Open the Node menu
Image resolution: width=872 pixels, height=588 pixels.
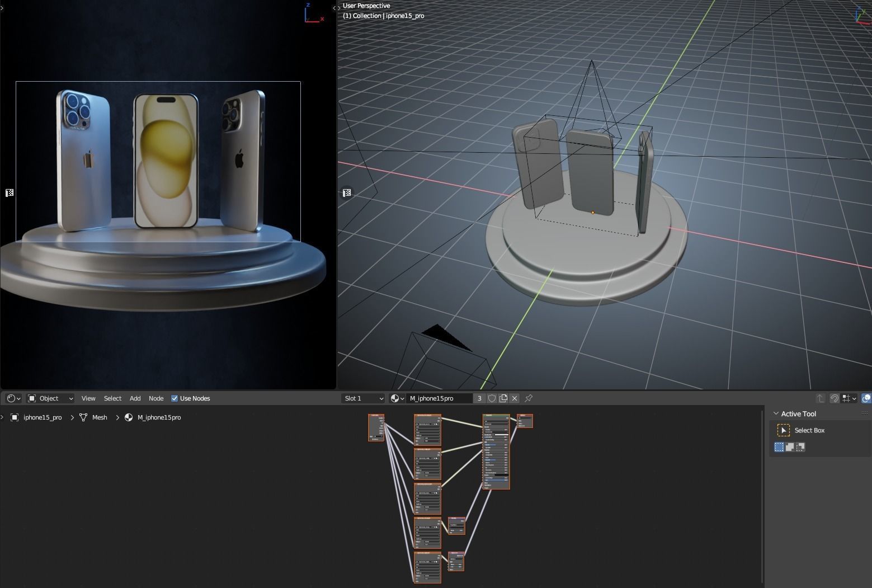[x=156, y=398]
